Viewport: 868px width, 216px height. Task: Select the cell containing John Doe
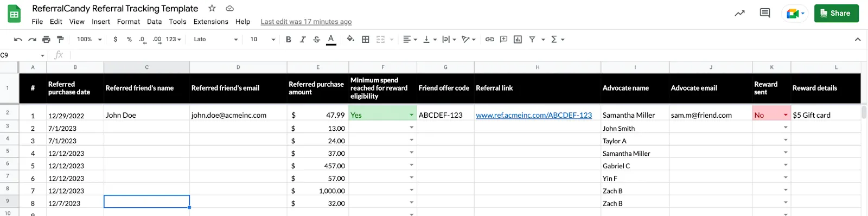click(x=146, y=113)
